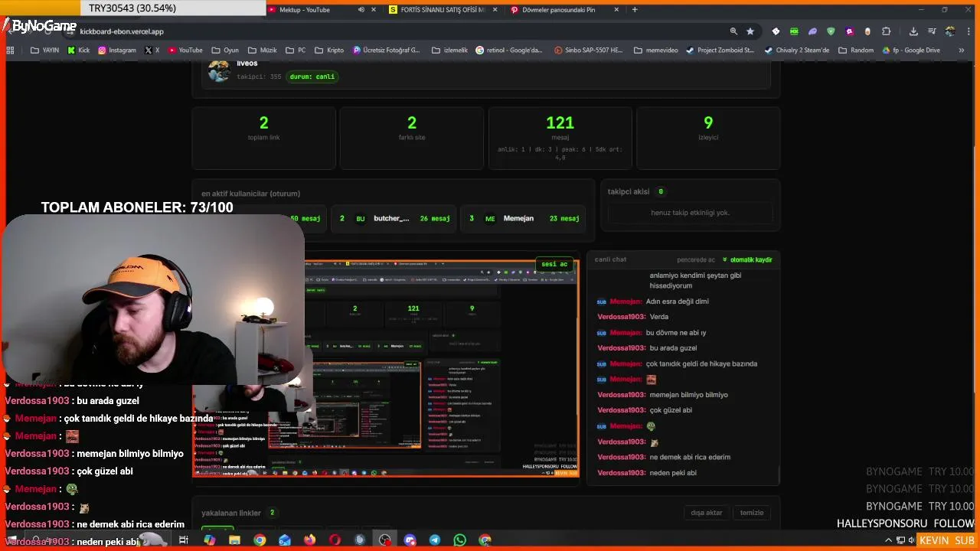Image resolution: width=980 pixels, height=551 pixels.
Task: Open Google Chrome from the taskbar
Action: click(x=260, y=540)
